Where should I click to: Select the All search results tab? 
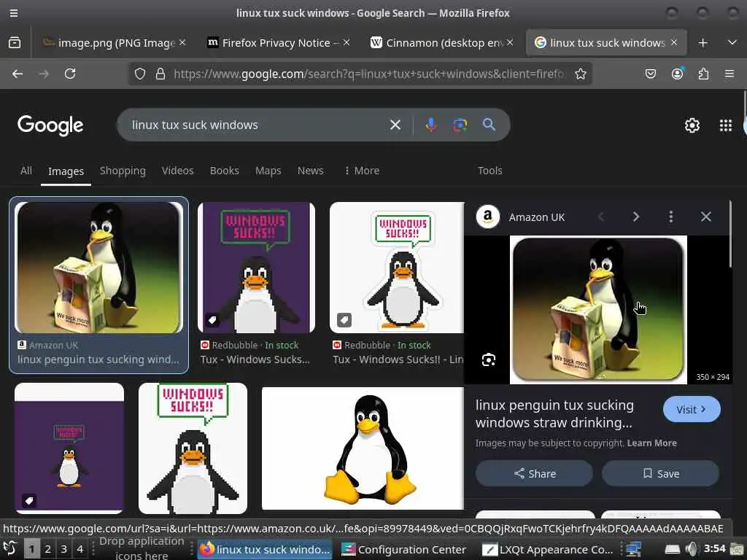click(26, 171)
